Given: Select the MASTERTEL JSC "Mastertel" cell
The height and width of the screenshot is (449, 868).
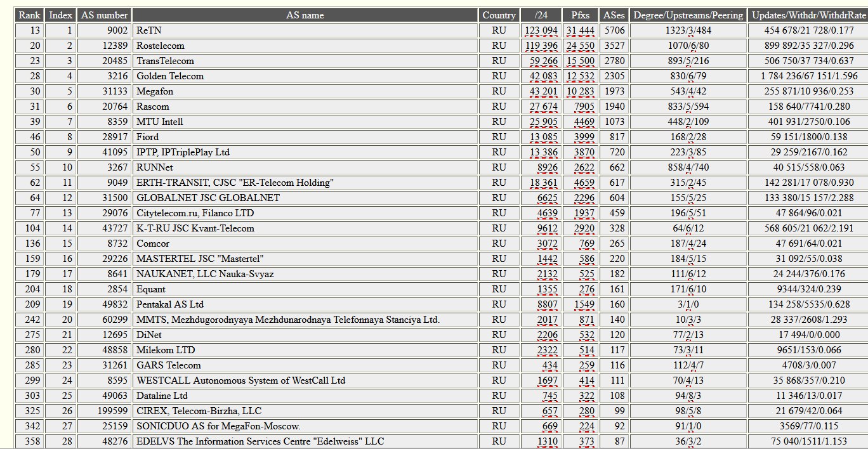Looking at the screenshot, I should coord(305,259).
